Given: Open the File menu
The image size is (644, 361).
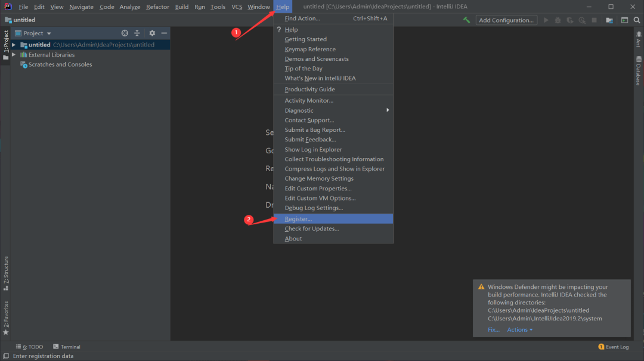Looking at the screenshot, I should point(23,7).
